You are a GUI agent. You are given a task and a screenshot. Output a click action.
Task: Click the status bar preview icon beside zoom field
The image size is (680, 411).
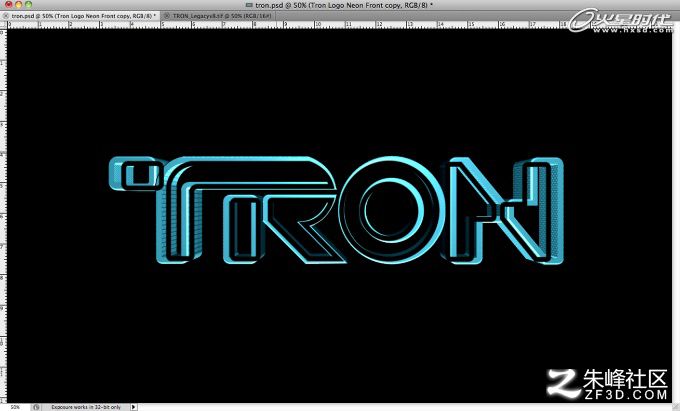(x=36, y=407)
